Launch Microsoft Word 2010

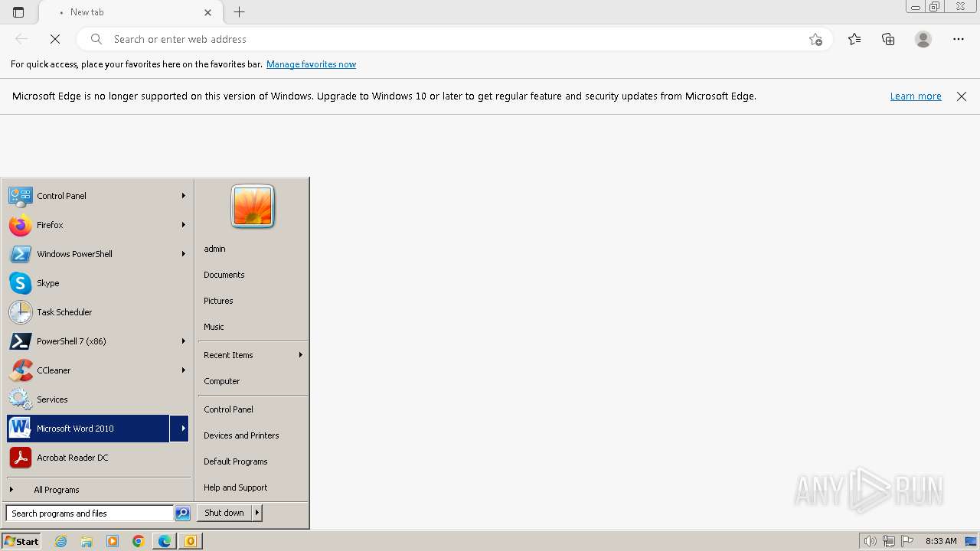(x=88, y=429)
